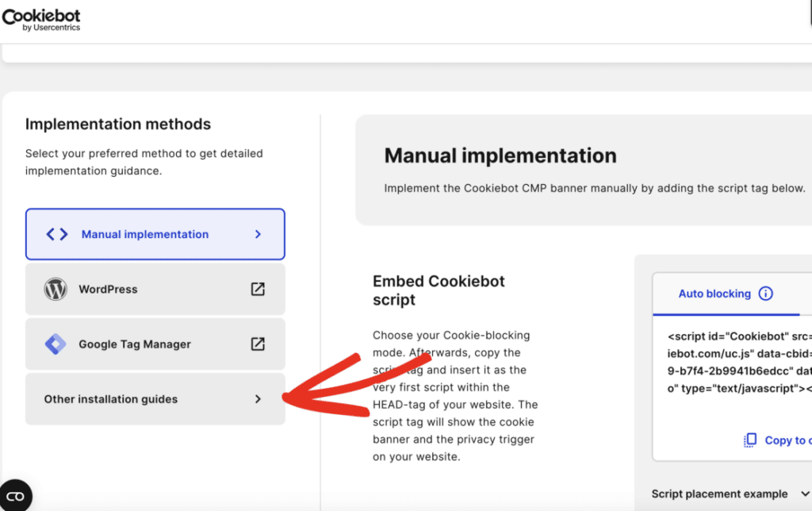Open the Manual implementation chevron arrow

click(x=257, y=234)
